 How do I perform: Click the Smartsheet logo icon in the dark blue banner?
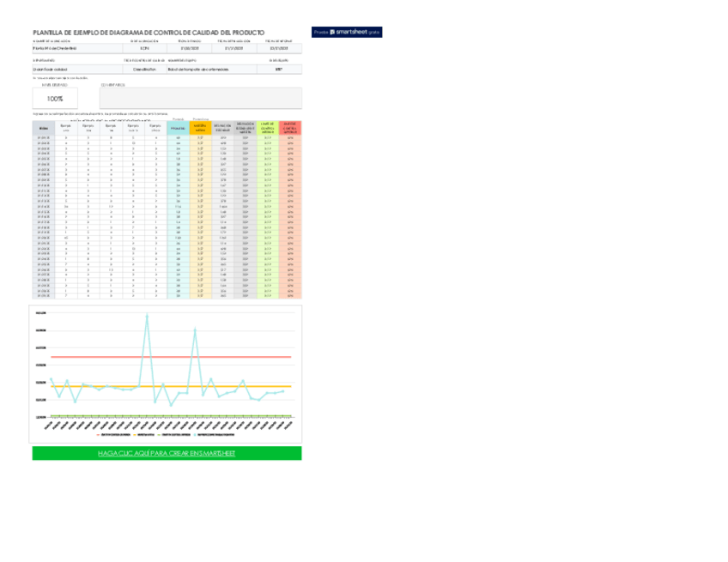coord(332,32)
